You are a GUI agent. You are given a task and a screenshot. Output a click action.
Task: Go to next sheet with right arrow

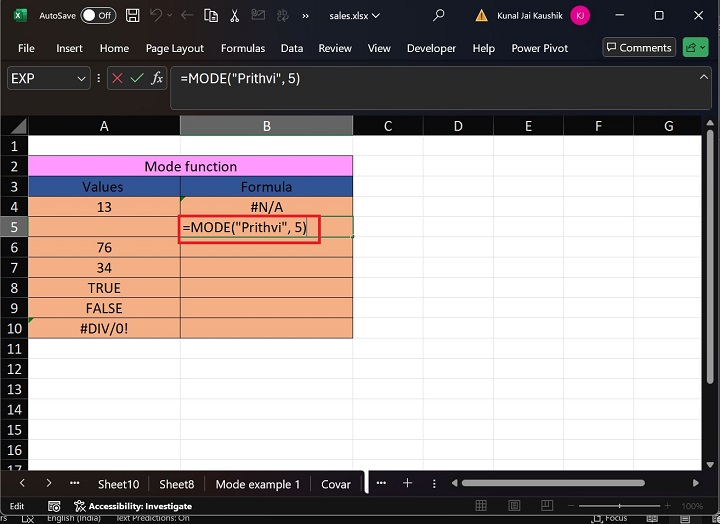pyautogui.click(x=49, y=483)
